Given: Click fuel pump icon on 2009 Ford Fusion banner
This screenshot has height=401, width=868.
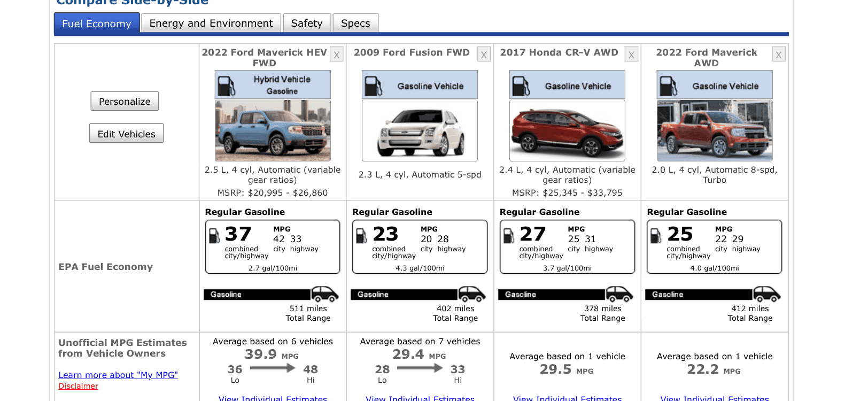Looking at the screenshot, I should 374,86.
